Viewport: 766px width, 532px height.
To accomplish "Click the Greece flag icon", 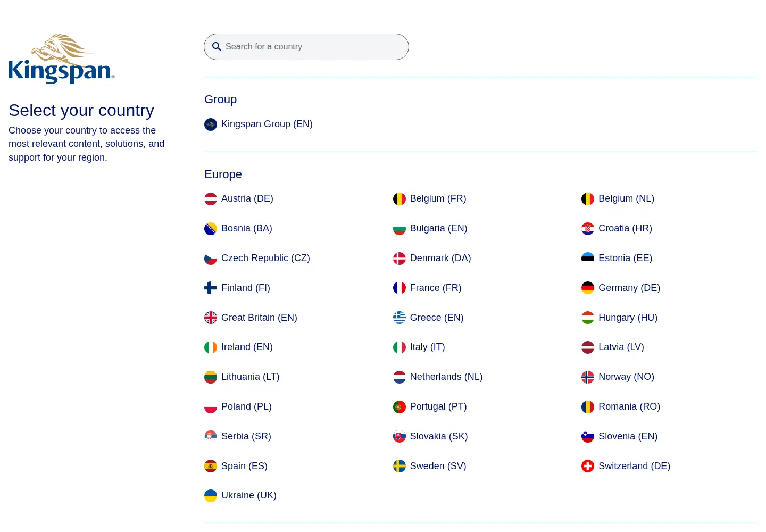I will coord(399,318).
